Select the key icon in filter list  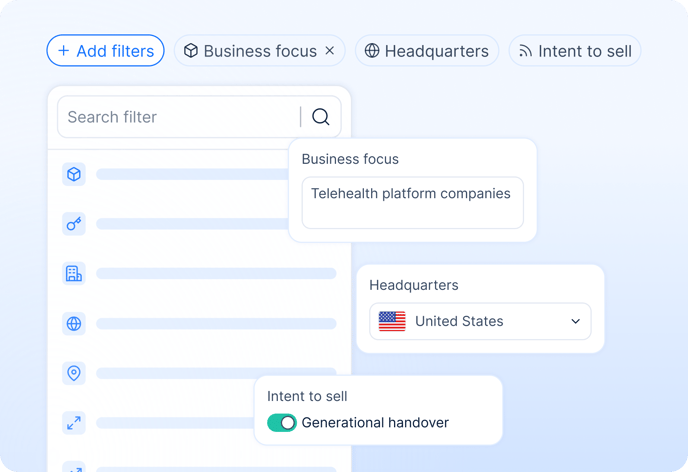click(74, 224)
